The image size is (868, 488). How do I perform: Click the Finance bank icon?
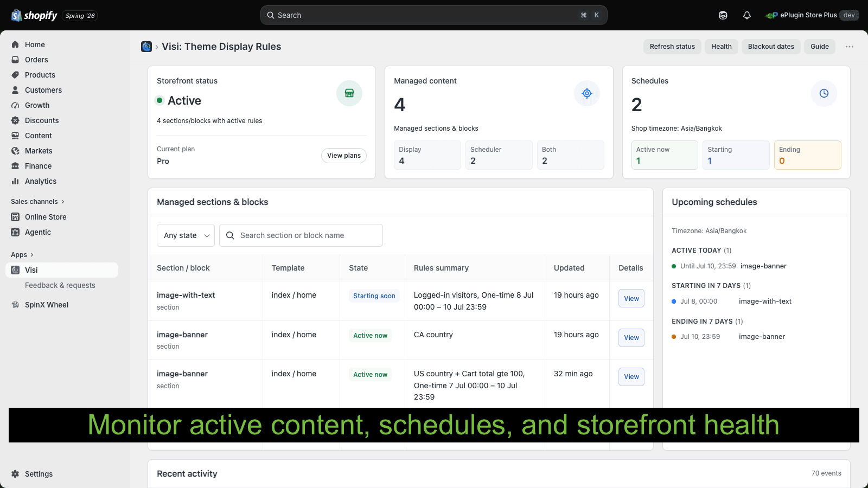[x=15, y=166]
